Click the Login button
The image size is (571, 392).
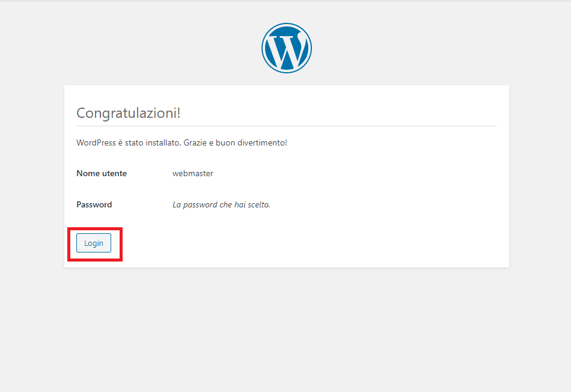coord(94,243)
